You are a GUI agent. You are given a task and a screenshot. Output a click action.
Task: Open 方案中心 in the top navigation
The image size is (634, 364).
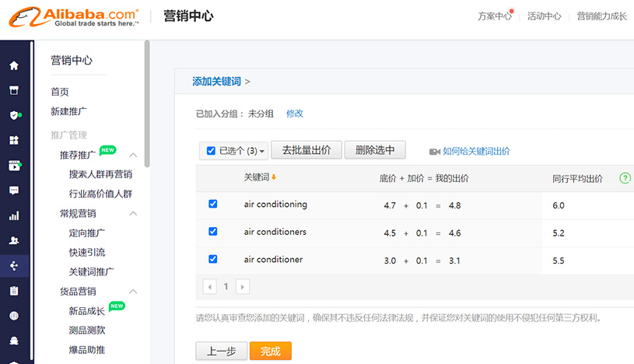[494, 16]
